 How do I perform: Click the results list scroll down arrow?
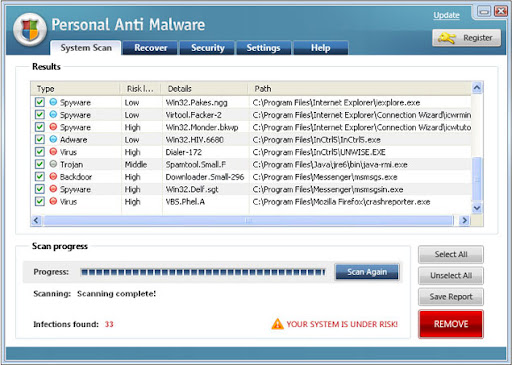(477, 208)
